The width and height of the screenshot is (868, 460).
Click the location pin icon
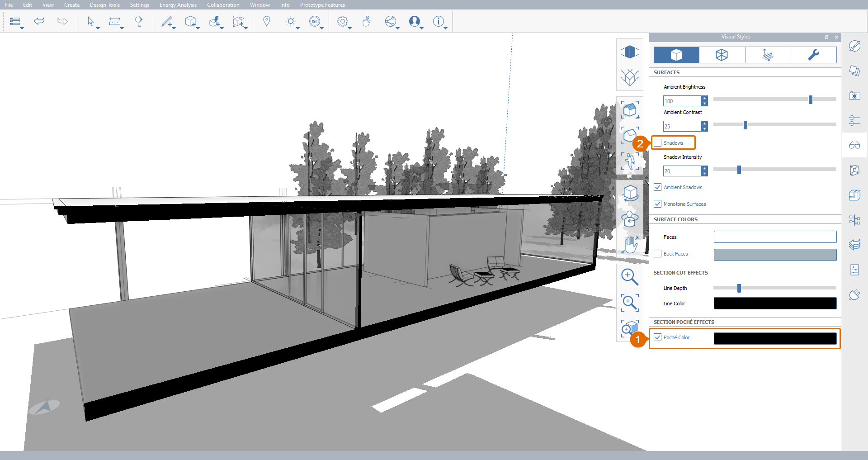(x=267, y=21)
